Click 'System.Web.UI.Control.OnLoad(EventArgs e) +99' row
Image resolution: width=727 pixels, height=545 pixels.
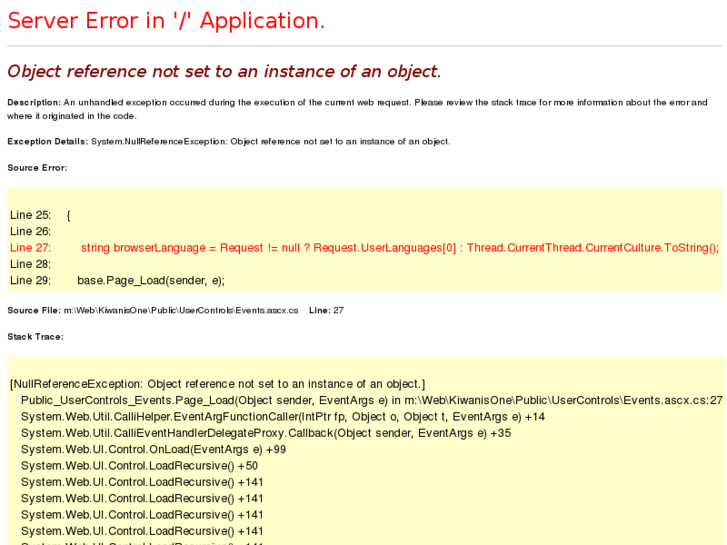point(153,449)
